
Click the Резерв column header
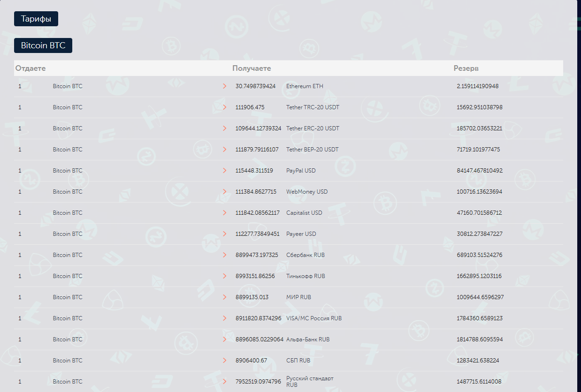tap(466, 68)
